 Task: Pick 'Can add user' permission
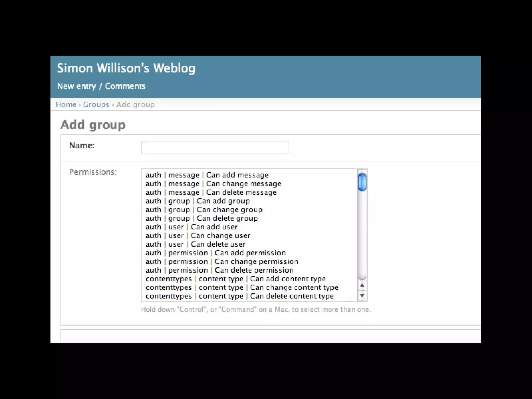191,227
